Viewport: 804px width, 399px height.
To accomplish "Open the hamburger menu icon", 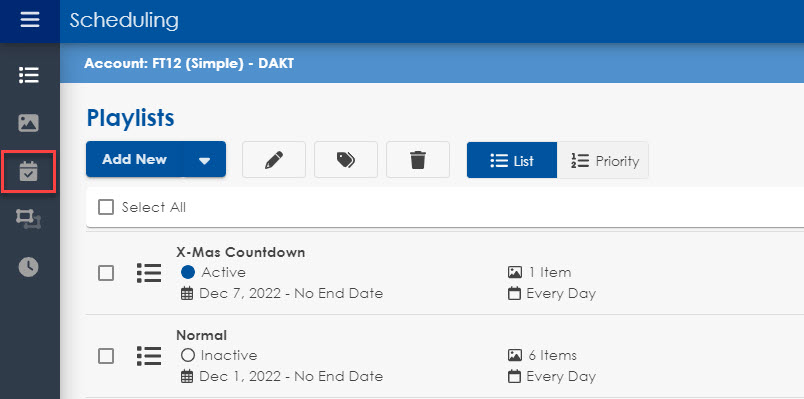I will point(30,20).
